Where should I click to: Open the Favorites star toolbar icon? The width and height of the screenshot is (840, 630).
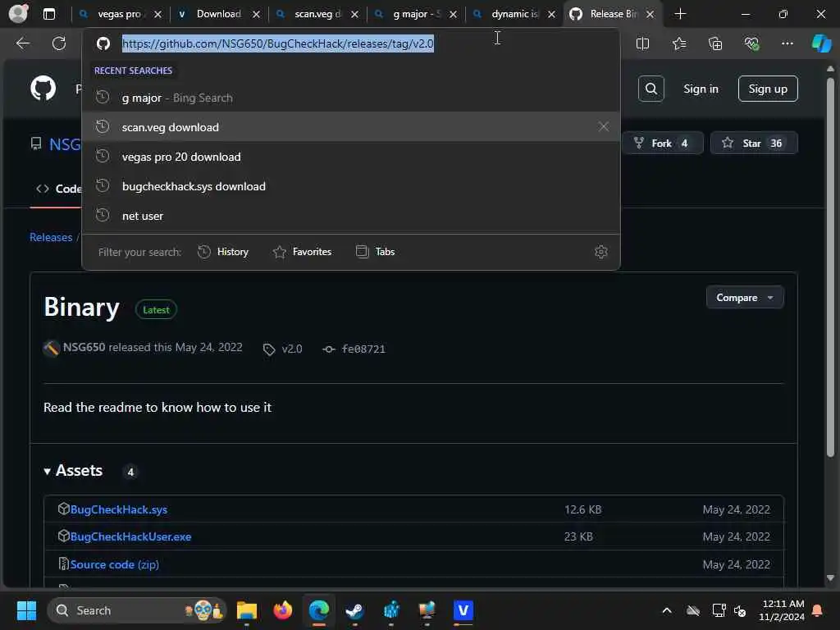coord(679,43)
